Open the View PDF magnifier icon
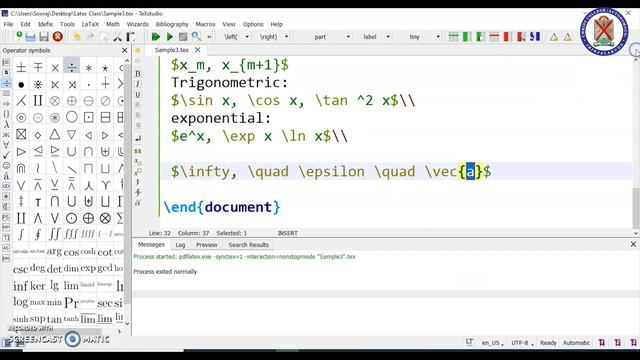The image size is (640, 360). (196, 37)
